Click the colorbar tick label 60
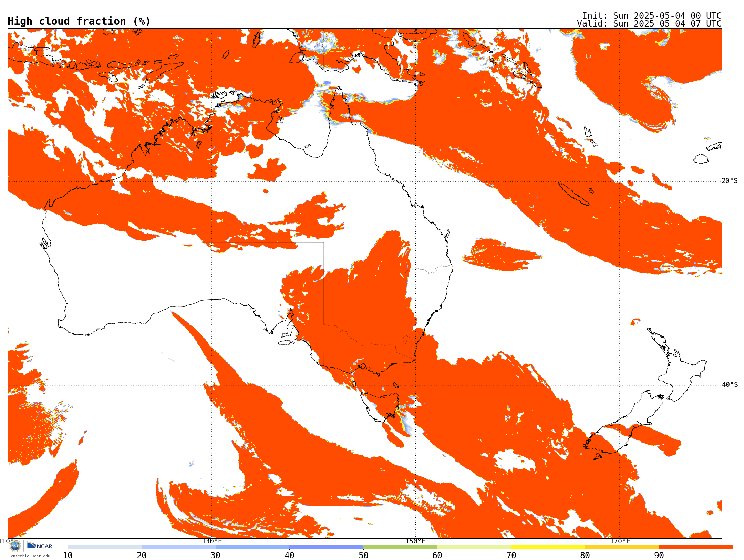 click(x=437, y=556)
